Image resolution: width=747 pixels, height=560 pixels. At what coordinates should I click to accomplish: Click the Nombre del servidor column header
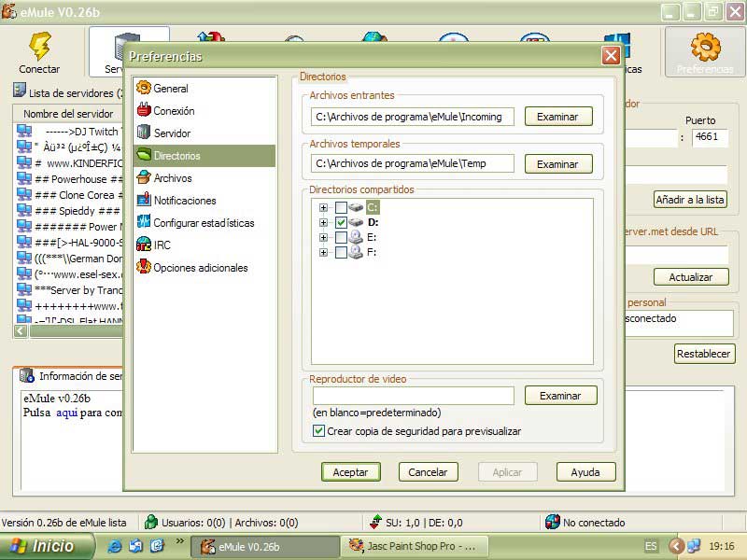coord(68,114)
